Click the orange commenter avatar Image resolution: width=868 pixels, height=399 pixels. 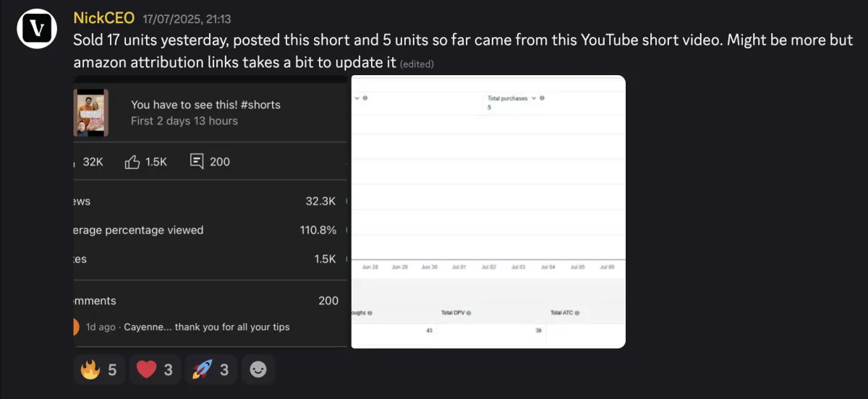coord(76,327)
